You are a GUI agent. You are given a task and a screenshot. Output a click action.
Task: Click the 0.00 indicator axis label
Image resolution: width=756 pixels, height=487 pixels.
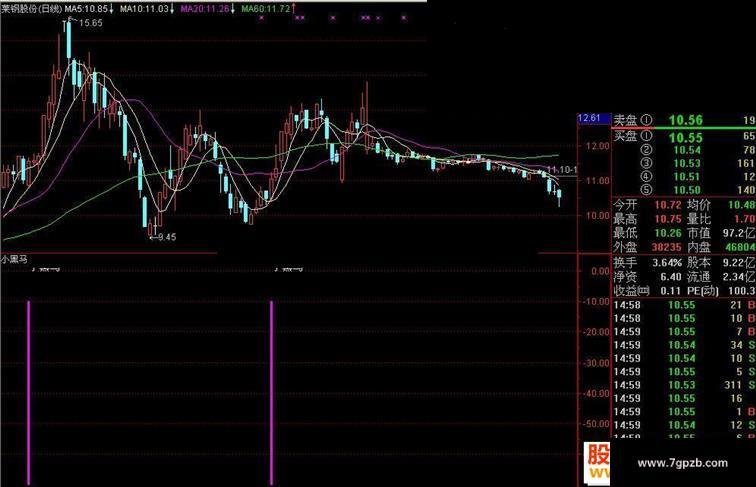(x=600, y=271)
